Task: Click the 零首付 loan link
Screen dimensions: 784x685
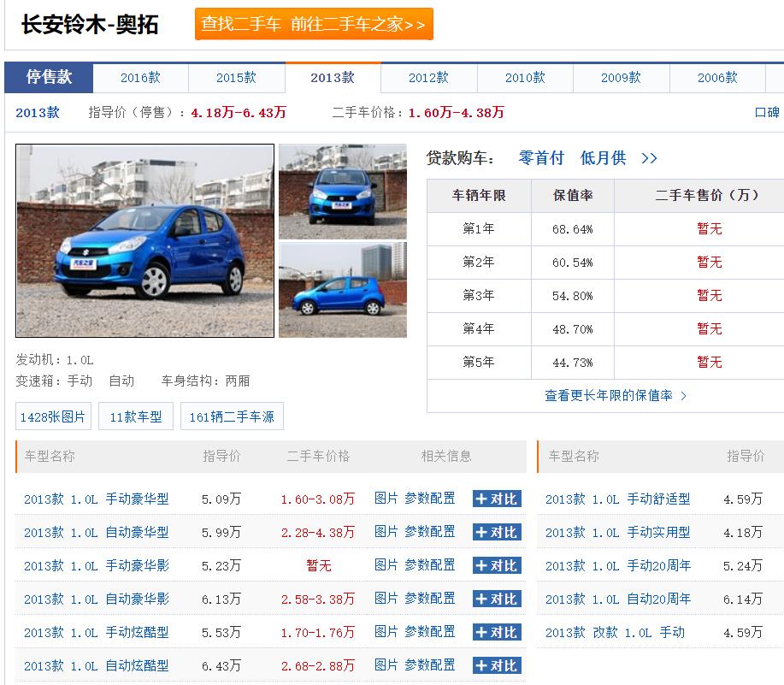Action: tap(542, 157)
